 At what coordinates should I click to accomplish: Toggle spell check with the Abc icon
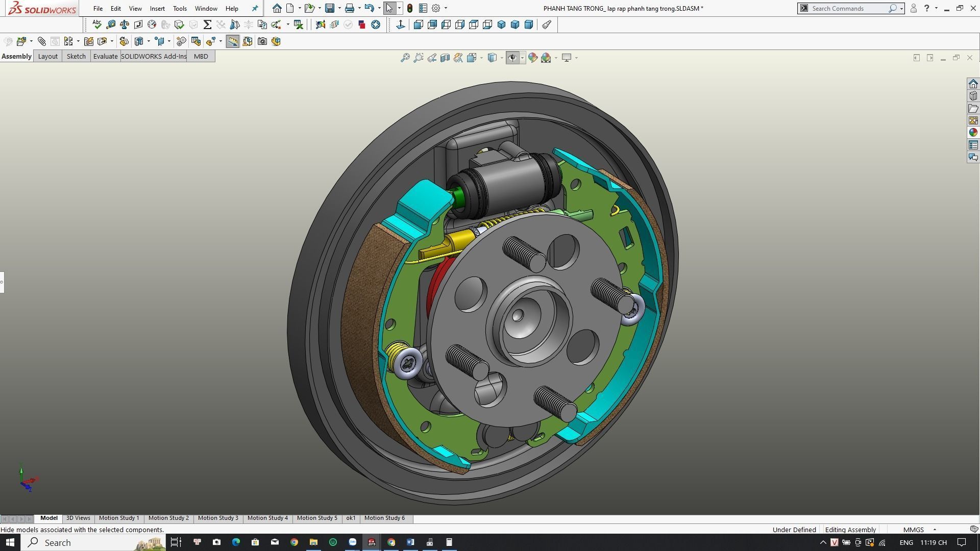pos(96,24)
